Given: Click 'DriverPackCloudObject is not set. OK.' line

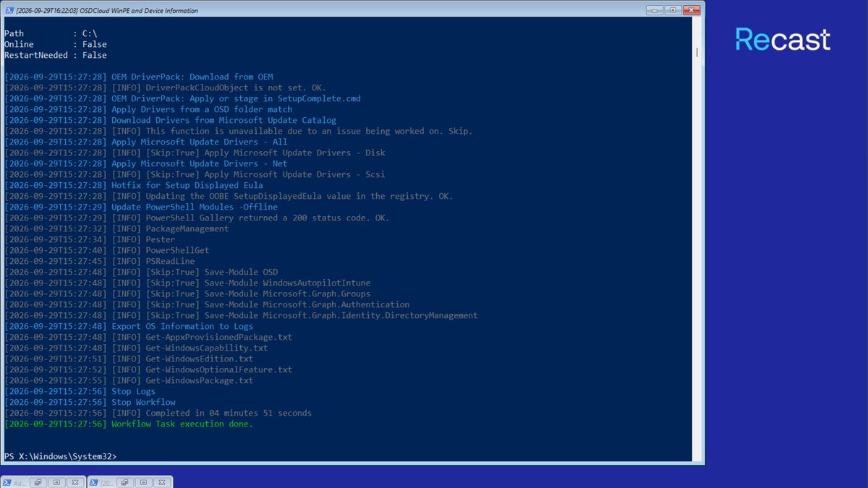Looking at the screenshot, I should click(166, 87).
